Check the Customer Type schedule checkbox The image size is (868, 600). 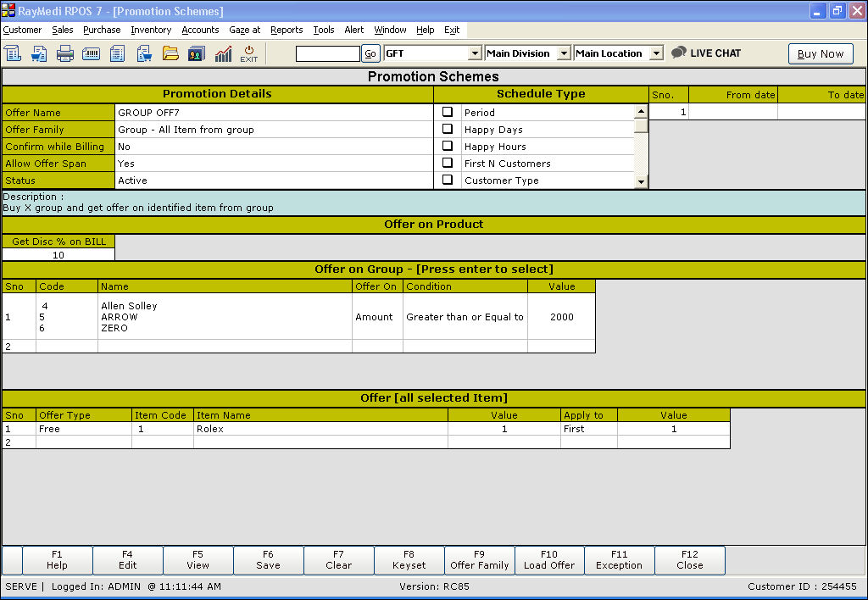448,180
